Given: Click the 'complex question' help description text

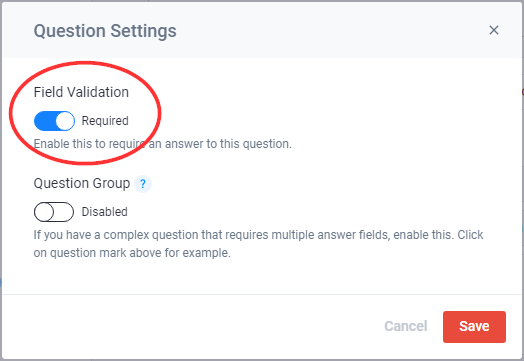Looking at the screenshot, I should tap(258, 244).
